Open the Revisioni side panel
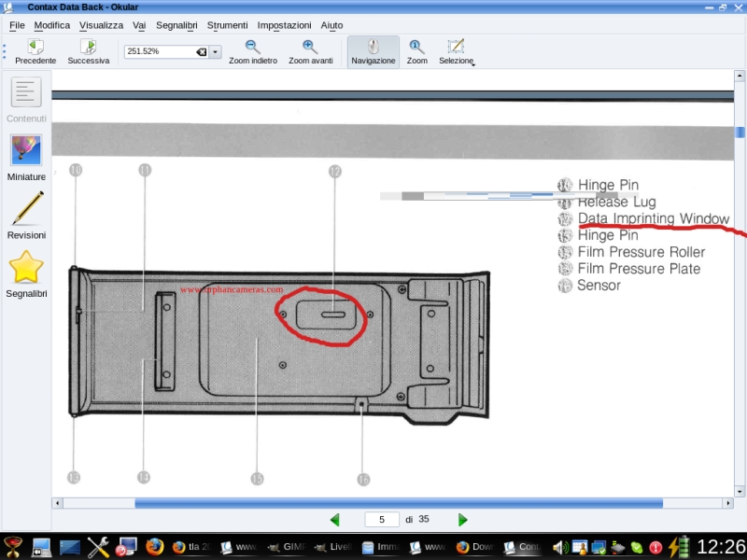Image resolution: width=747 pixels, height=560 pixels. click(26, 215)
